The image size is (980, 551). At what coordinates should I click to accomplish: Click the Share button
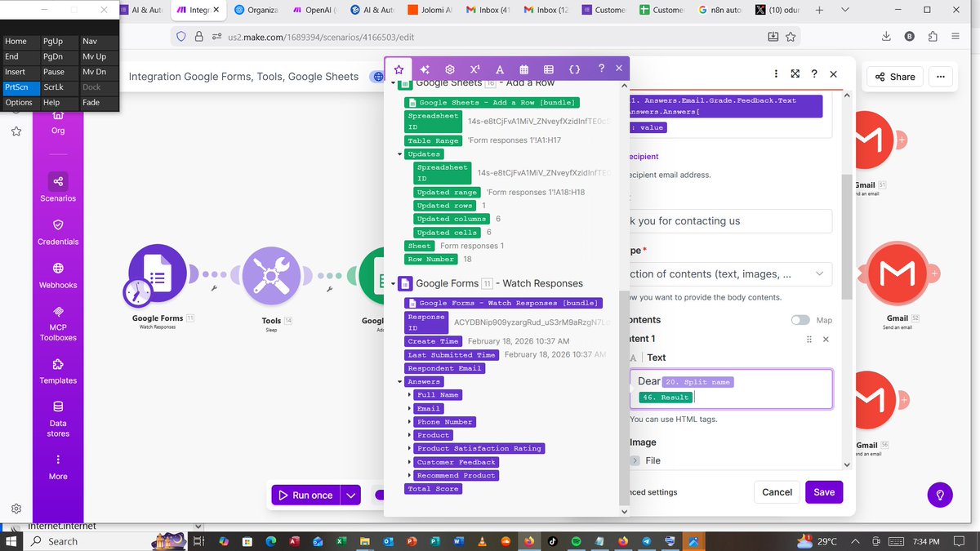(895, 77)
